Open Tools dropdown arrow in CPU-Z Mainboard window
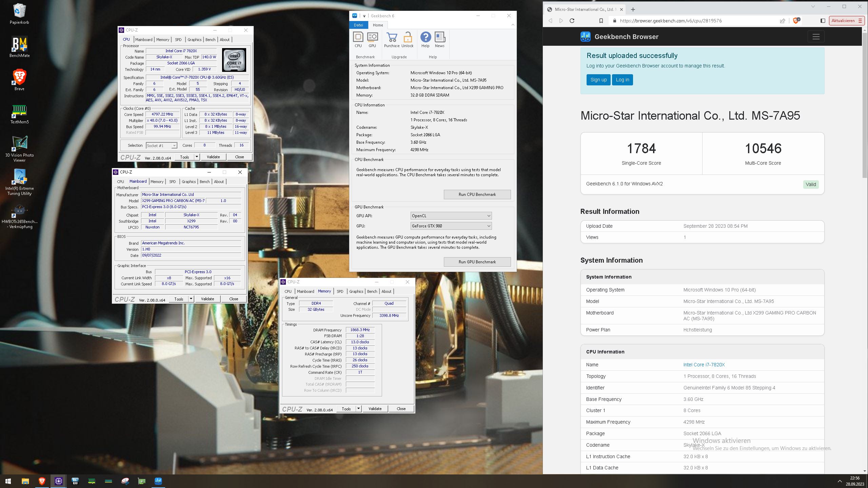This screenshot has height=488, width=868. [191, 299]
